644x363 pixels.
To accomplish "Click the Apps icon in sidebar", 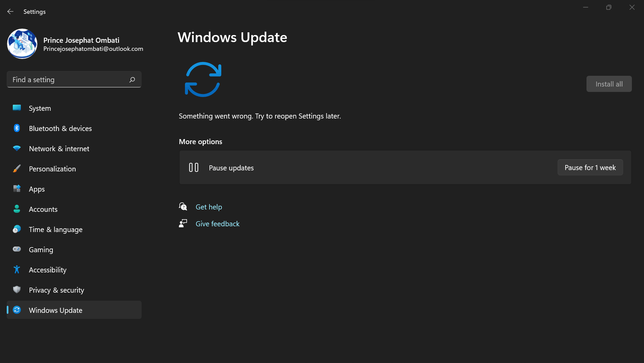I will point(17,189).
